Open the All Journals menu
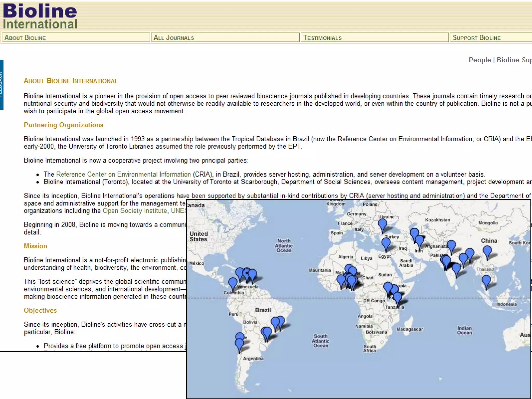 [174, 38]
